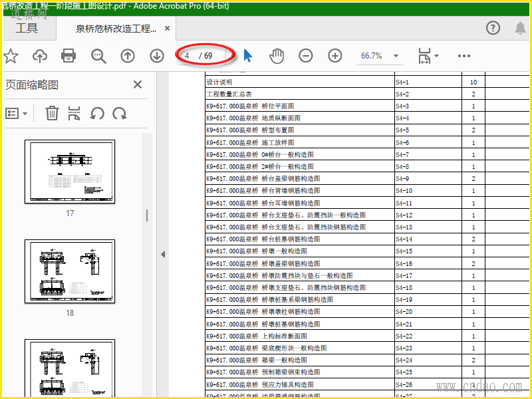This screenshot has width=532, height=399.
Task: Expand the page display mode dropdown arrow
Action: 437,56
